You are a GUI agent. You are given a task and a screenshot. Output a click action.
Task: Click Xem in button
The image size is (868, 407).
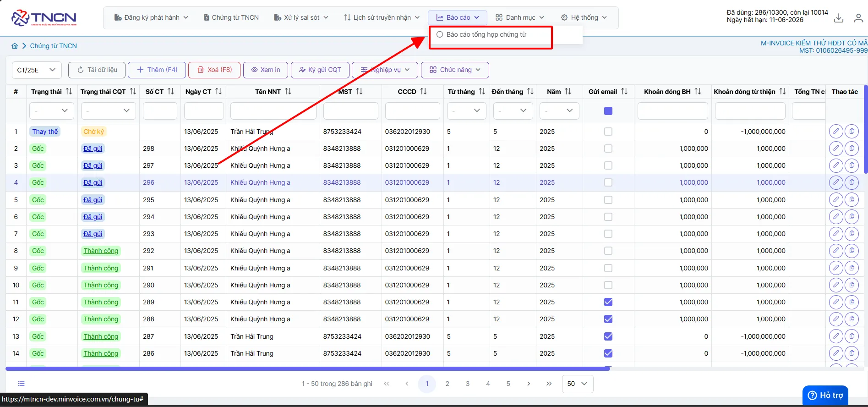266,70
